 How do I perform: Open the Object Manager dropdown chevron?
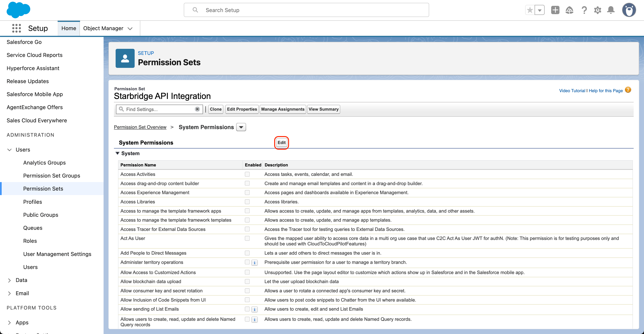(130, 28)
